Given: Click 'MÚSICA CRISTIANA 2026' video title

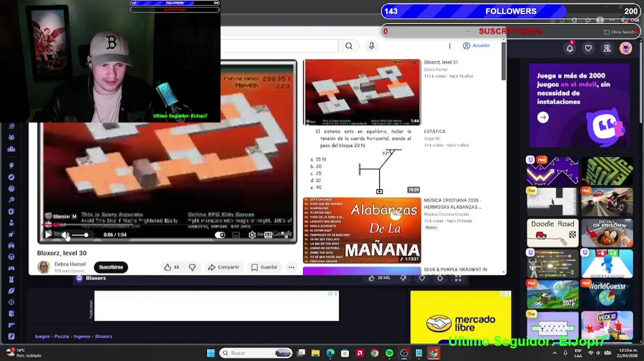Looking at the screenshot, I should tap(452, 204).
